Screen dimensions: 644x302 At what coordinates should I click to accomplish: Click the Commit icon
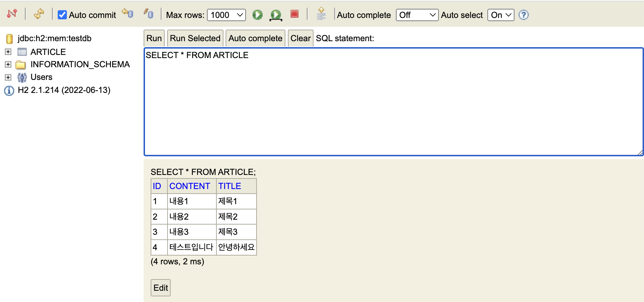coord(149,13)
